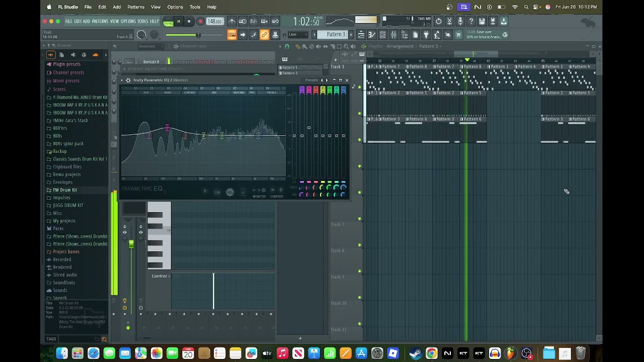Viewport: 644px width, 362px height.
Task: Click the step edit arrow icon
Action: point(243,35)
